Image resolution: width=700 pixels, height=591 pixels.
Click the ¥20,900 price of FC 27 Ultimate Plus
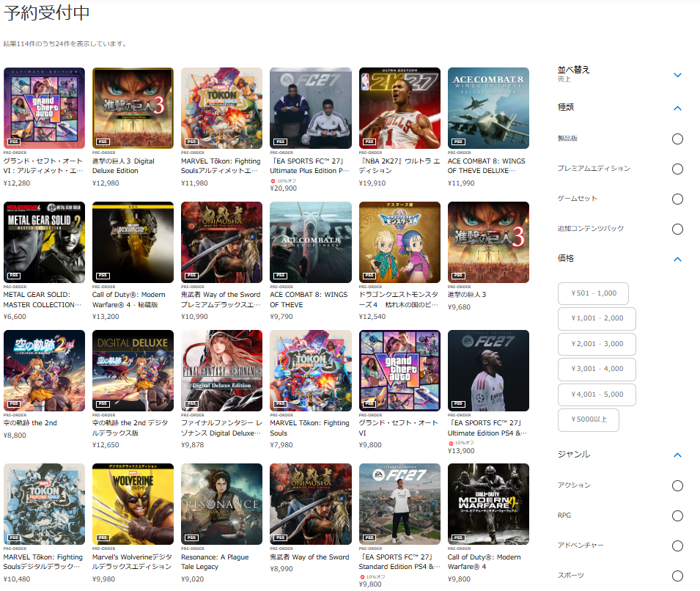click(x=284, y=188)
